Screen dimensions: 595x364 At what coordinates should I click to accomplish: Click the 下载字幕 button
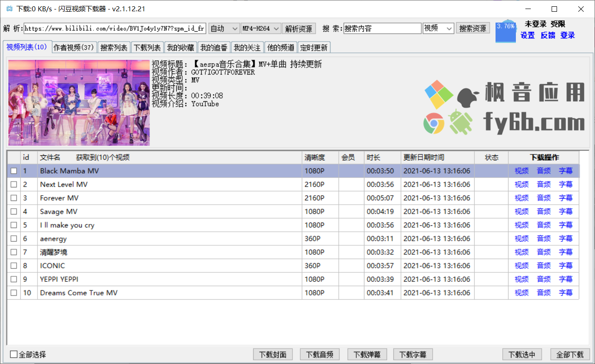click(x=413, y=355)
